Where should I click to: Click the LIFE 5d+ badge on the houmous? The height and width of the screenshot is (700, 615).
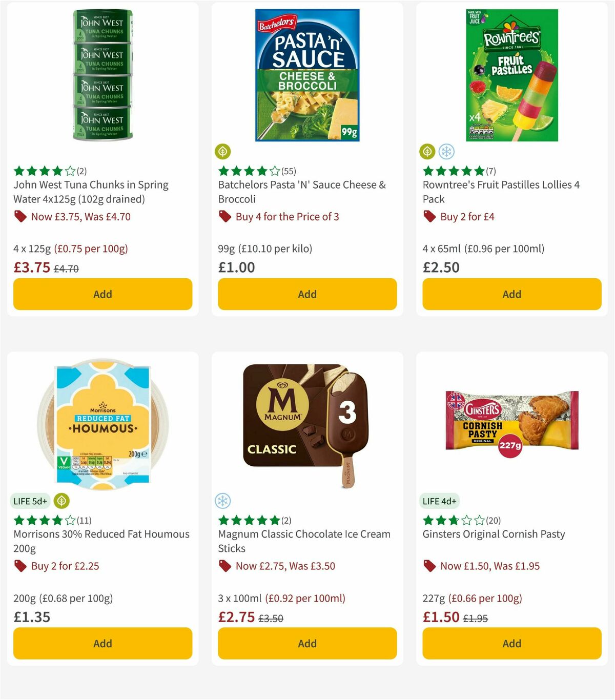[31, 501]
